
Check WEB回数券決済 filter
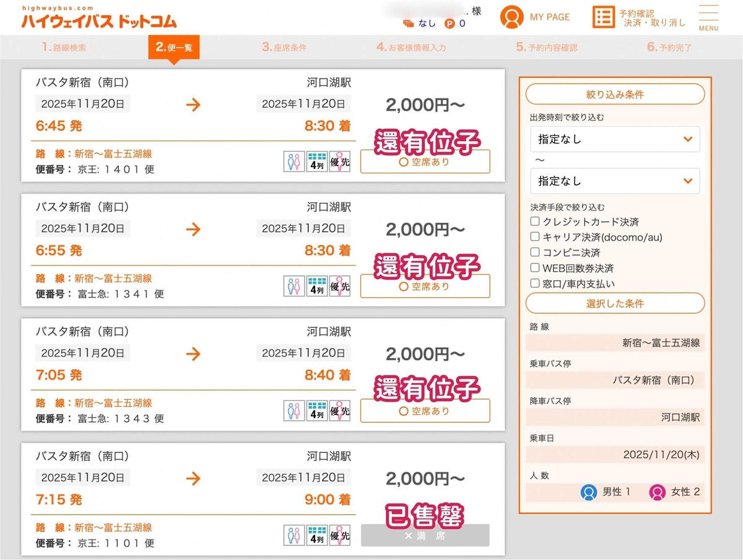pos(535,268)
